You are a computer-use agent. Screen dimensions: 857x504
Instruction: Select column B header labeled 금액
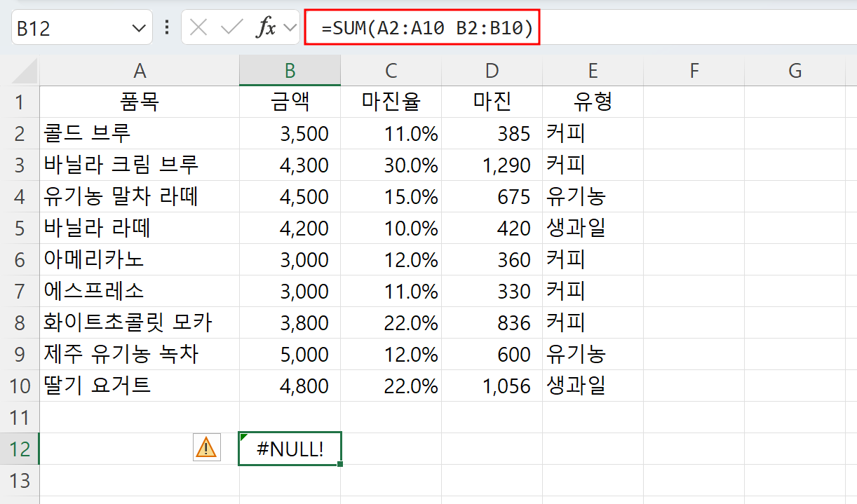coord(290,70)
